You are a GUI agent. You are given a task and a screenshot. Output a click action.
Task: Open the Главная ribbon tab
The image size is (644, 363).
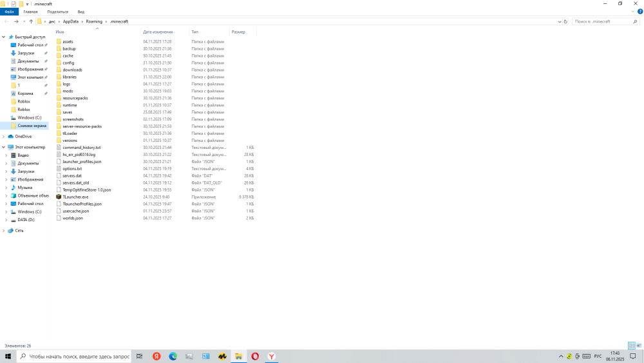pos(30,12)
